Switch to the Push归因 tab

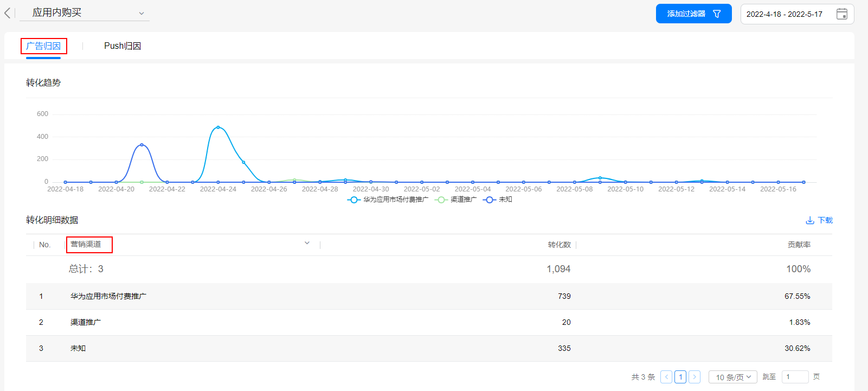123,46
